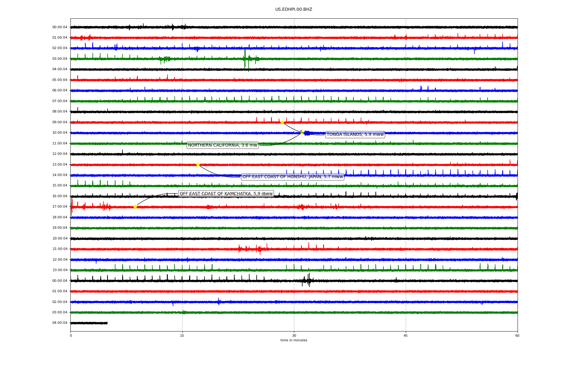The image size is (588, 368).
Task: Click the first 00:00:04 trace label at top
Action: [x=60, y=27]
